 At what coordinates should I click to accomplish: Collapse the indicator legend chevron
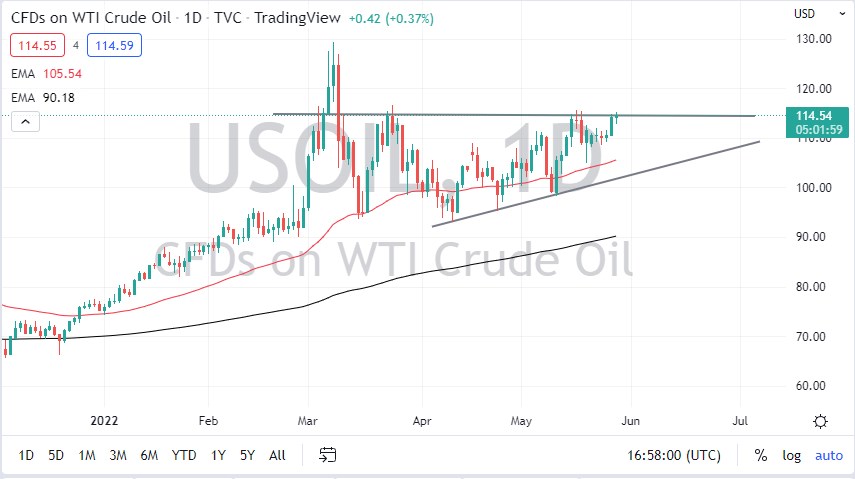25,121
